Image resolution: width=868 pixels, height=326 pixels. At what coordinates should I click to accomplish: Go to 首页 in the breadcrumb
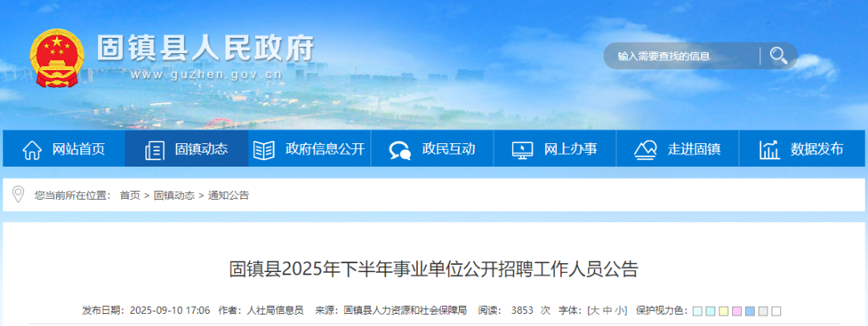[x=130, y=195]
